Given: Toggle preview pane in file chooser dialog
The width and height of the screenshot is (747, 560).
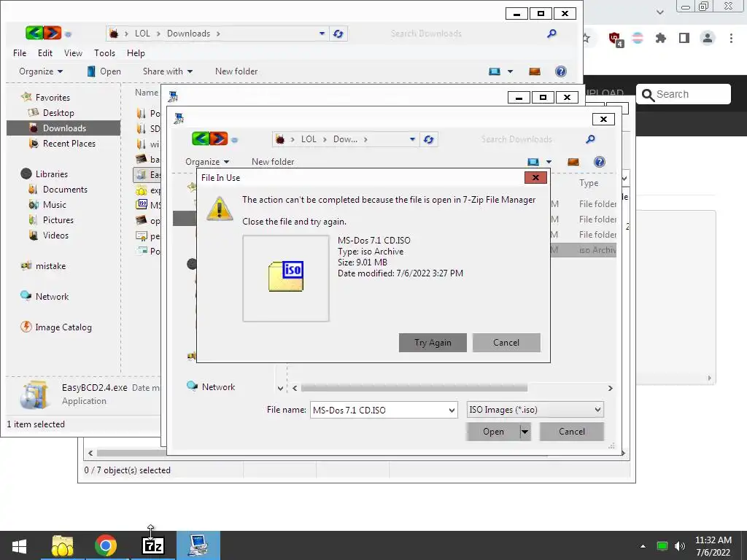Looking at the screenshot, I should pyautogui.click(x=573, y=162).
